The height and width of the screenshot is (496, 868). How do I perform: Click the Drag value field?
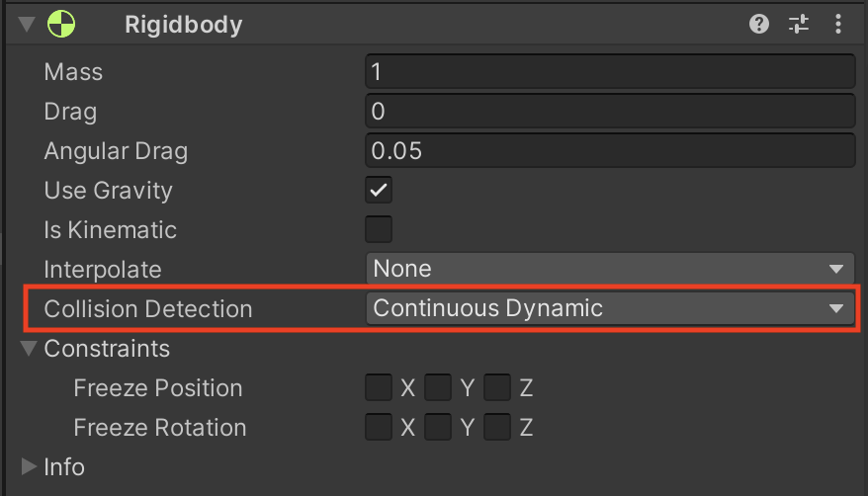click(609, 112)
